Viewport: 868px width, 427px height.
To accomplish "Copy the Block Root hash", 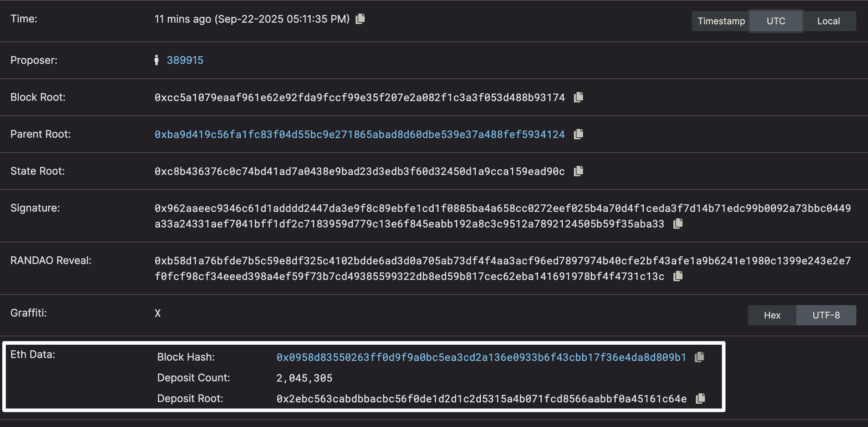I will coord(578,97).
